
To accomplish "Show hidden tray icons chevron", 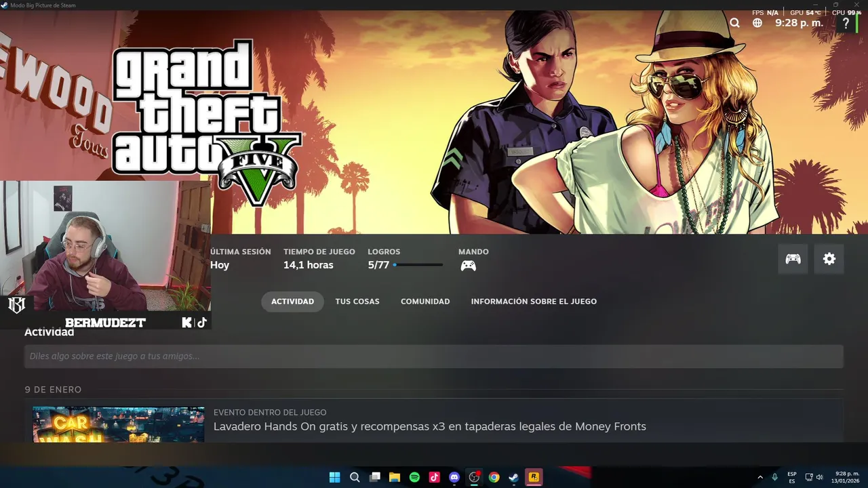I will [x=760, y=477].
